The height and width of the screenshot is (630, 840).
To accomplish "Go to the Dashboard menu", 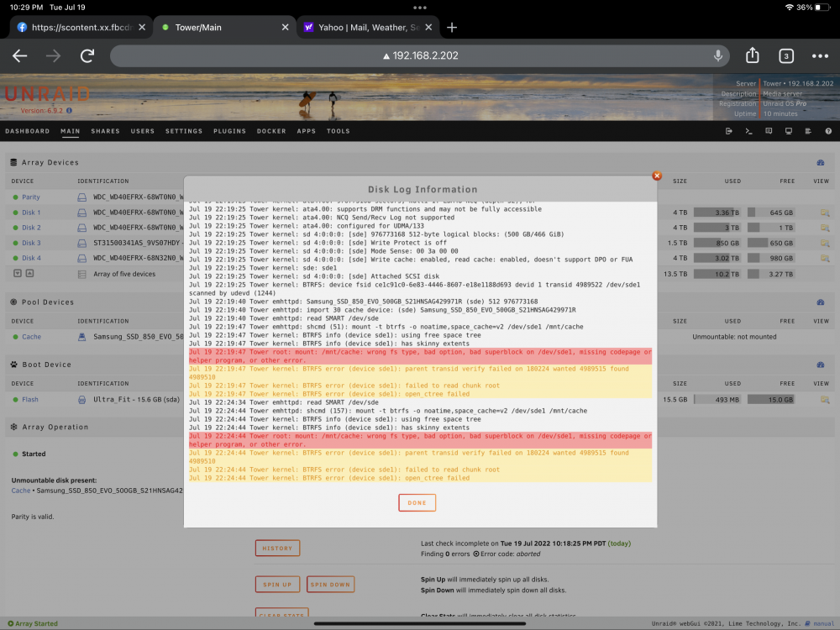I will [28, 131].
